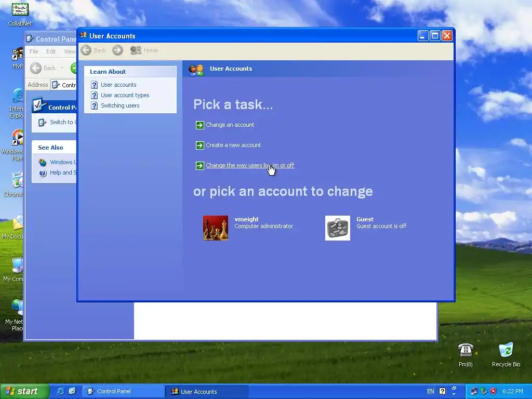Click the Help and Support question icon

tap(43, 173)
